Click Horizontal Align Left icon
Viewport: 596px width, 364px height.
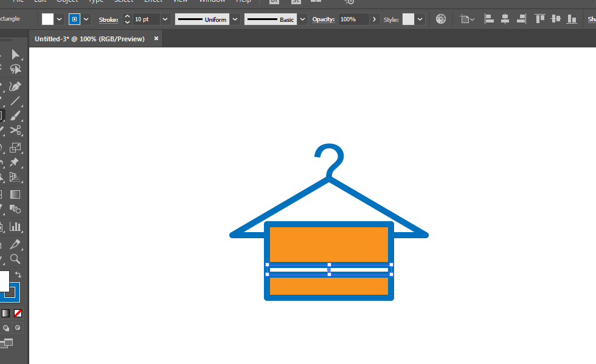(490, 19)
